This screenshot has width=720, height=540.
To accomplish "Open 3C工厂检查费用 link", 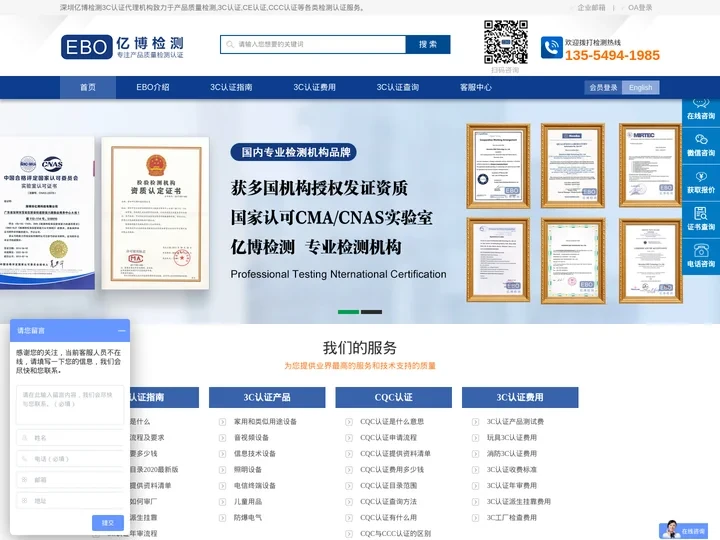I will [x=512, y=518].
